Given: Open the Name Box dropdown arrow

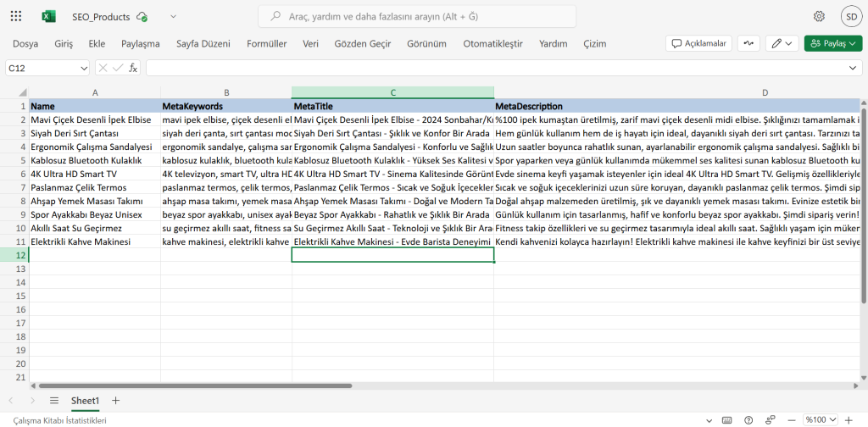Looking at the screenshot, I should tap(84, 68).
